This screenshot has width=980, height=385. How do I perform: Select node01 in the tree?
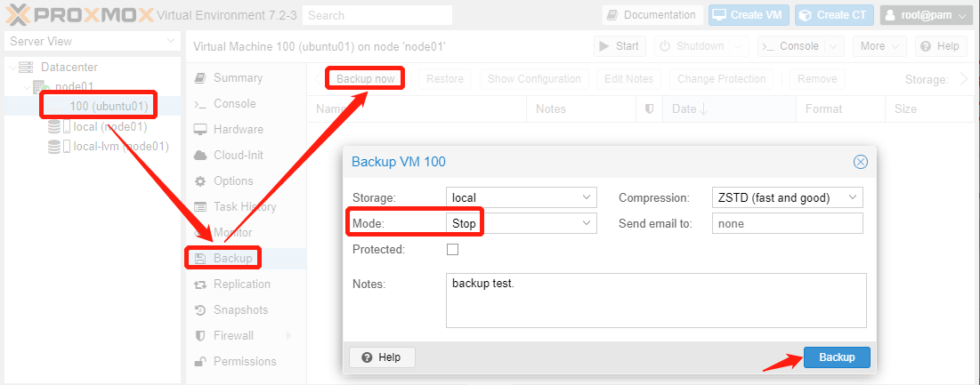pos(75,87)
